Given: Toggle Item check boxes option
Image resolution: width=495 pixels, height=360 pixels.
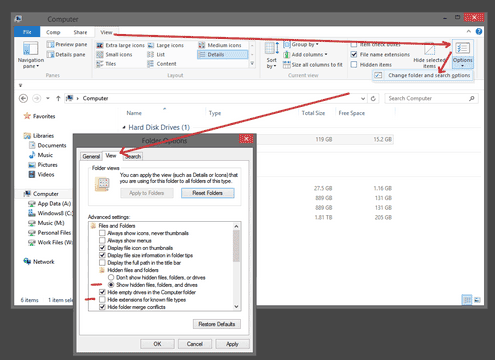Looking at the screenshot, I should [354, 44].
